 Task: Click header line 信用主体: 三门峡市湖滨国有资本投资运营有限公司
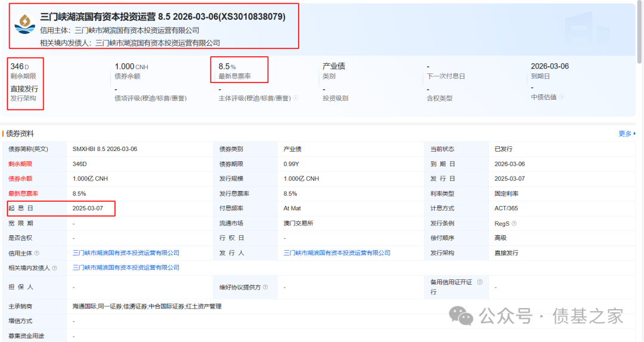click(x=119, y=30)
